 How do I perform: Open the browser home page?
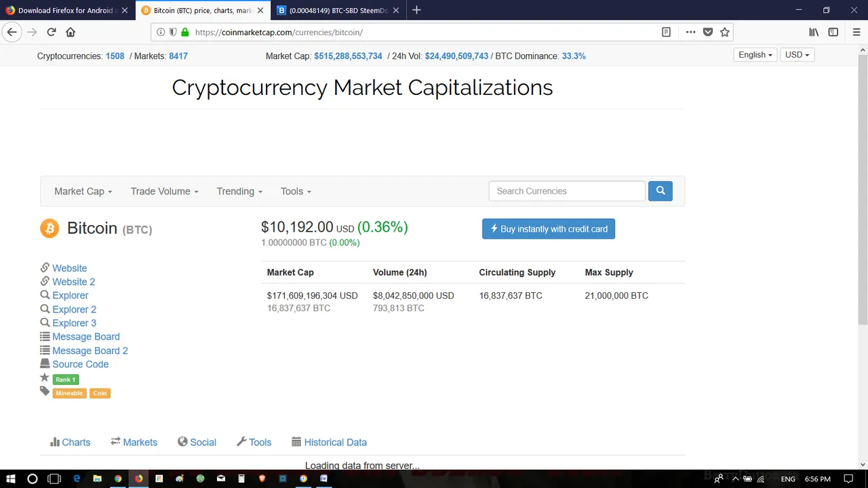71,32
